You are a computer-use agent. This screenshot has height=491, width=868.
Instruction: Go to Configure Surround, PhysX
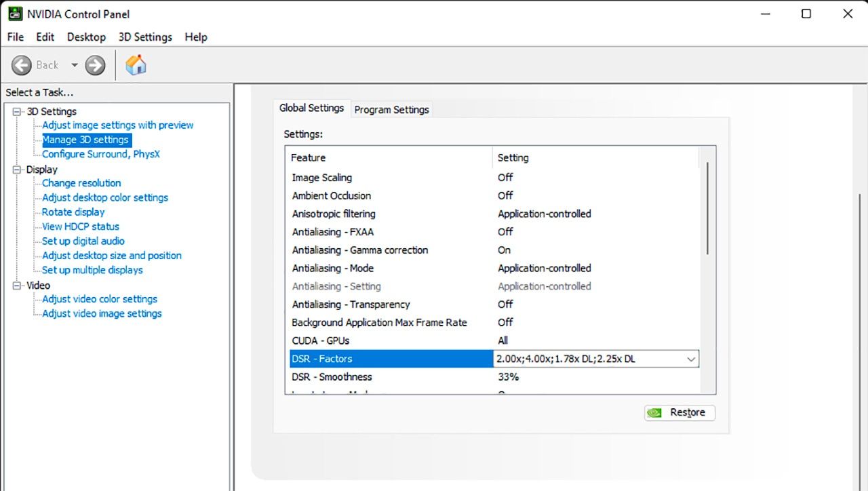point(100,154)
